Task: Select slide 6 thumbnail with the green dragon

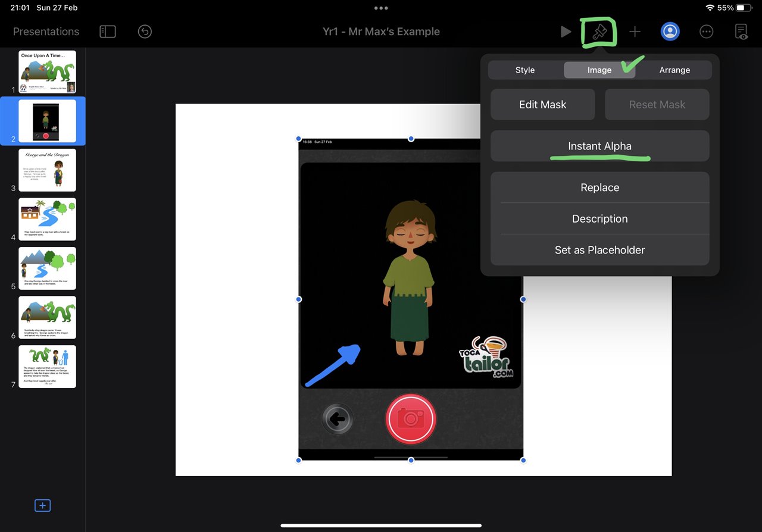Action: [48, 318]
